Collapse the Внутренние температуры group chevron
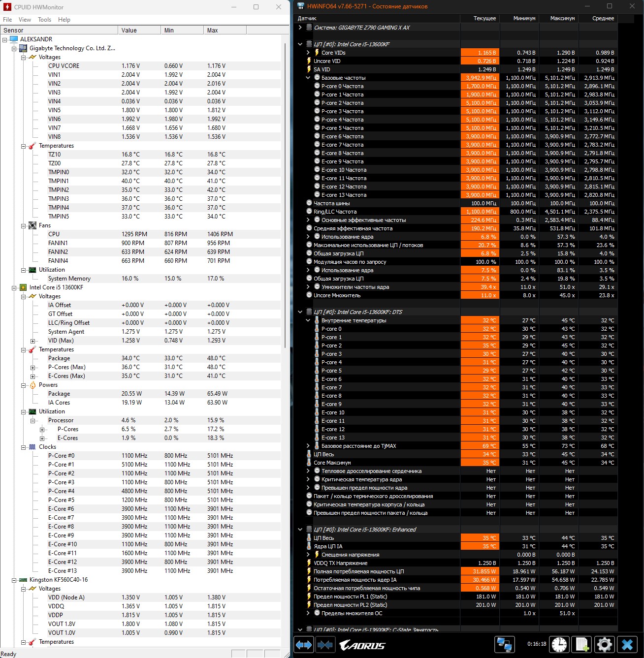This screenshot has width=644, height=658. [x=308, y=320]
